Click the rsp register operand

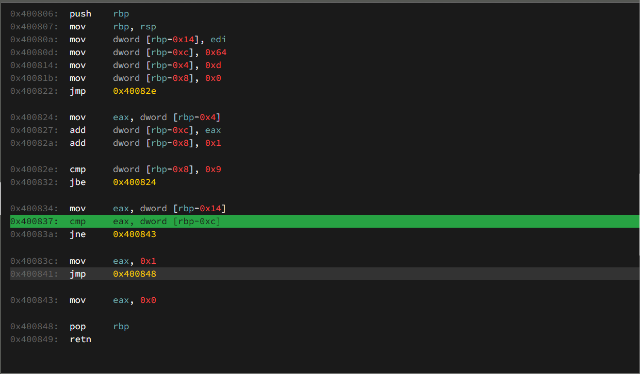click(148, 27)
